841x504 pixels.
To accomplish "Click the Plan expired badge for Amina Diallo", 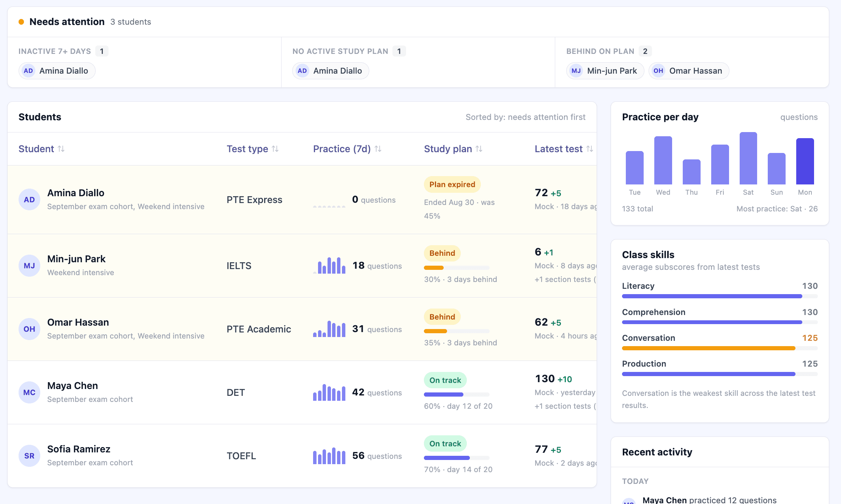I will pyautogui.click(x=452, y=184).
